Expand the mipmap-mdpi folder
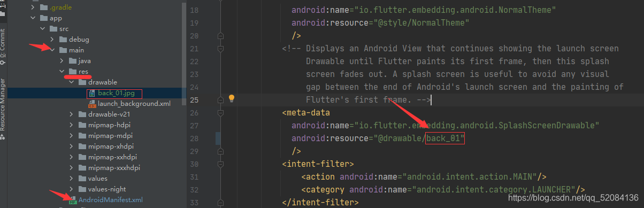The width and height of the screenshot is (644, 208). click(x=72, y=136)
